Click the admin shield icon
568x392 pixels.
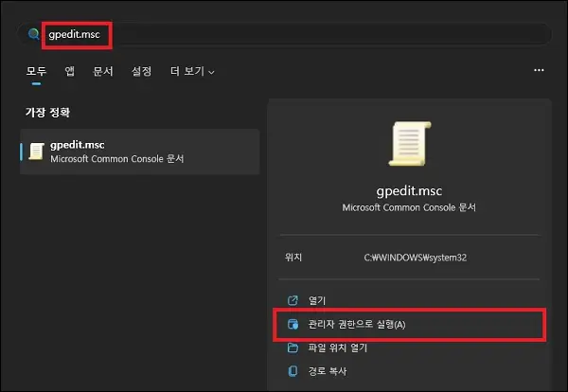(x=293, y=324)
